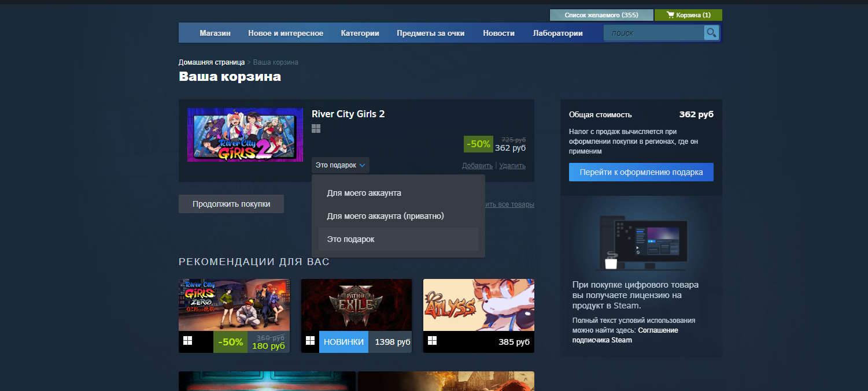Click Перейти к оформлению подарка button
Image resolution: width=868 pixels, height=391 pixels.
pyautogui.click(x=641, y=172)
